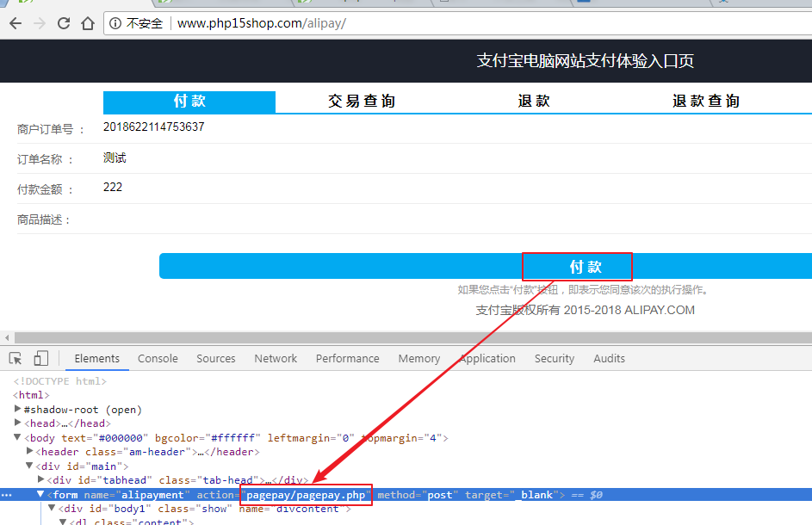Click the browser forward arrow
812x525 pixels.
40,23
